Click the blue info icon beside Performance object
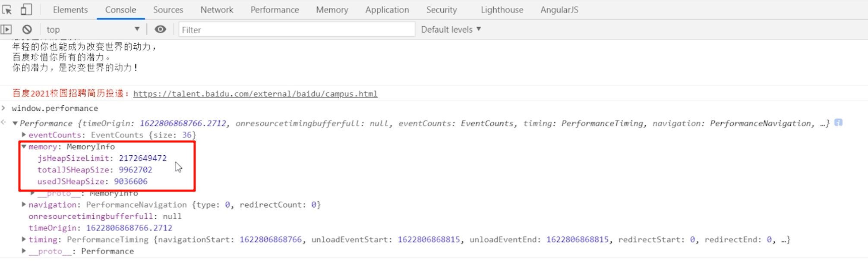 (x=838, y=123)
